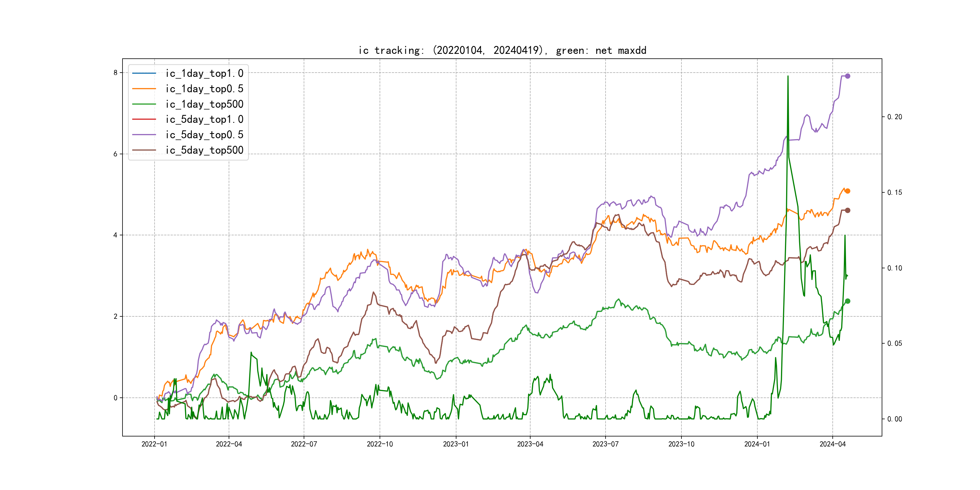
Task: Click the 2024-04 x-axis tick label
Action: 832,444
